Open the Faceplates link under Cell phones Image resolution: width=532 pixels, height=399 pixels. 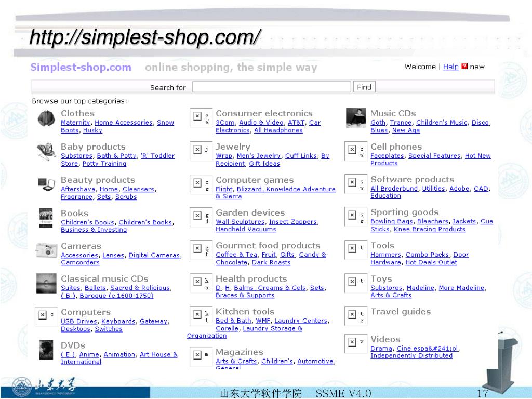tap(387, 156)
